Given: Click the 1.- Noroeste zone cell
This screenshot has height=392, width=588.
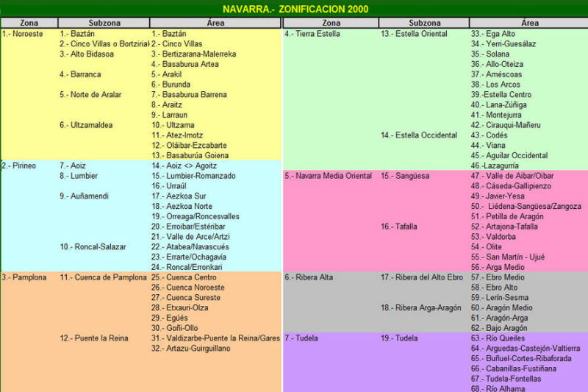Looking at the screenshot, I should 23,34.
